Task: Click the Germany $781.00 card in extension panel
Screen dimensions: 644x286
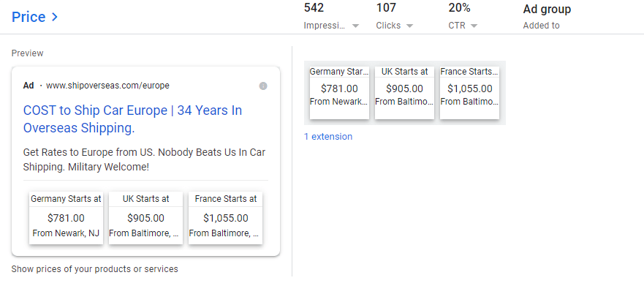Action: tap(339, 92)
